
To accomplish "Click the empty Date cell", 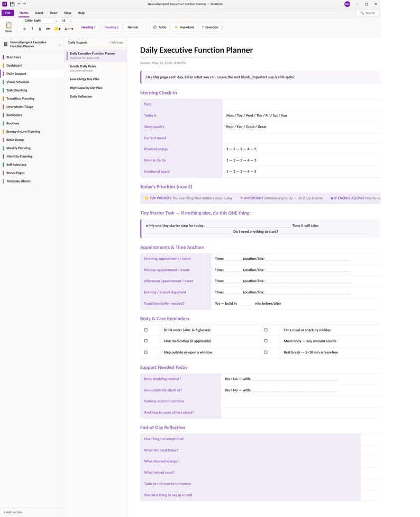I will coord(302,104).
